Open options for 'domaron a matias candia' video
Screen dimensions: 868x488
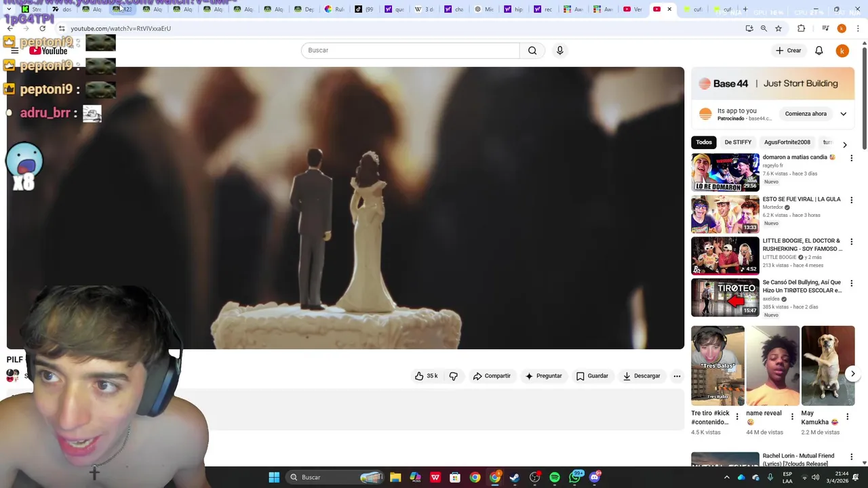coord(852,158)
